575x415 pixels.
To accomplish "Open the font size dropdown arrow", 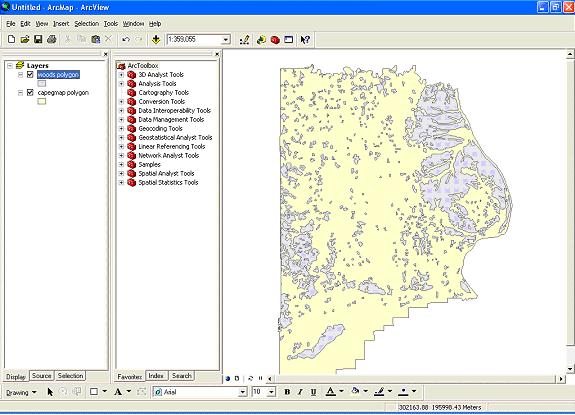I will click(x=271, y=392).
